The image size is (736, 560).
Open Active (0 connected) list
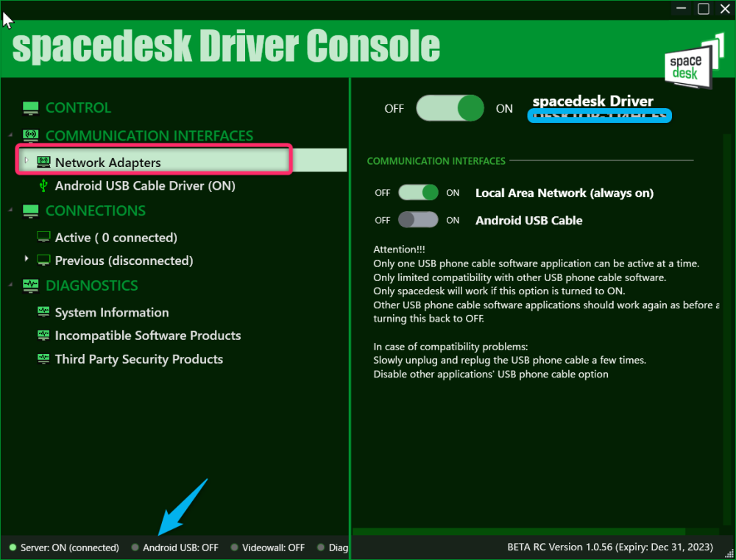[x=116, y=238]
